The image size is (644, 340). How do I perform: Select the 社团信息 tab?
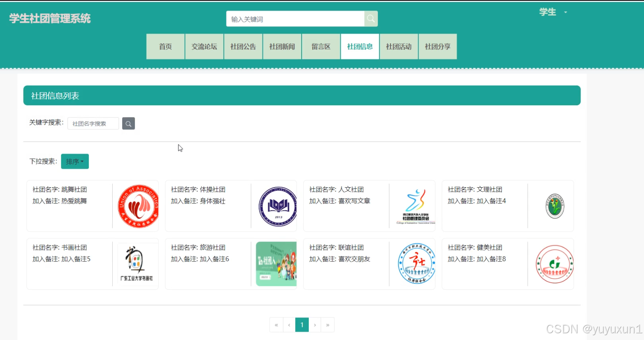point(360,47)
